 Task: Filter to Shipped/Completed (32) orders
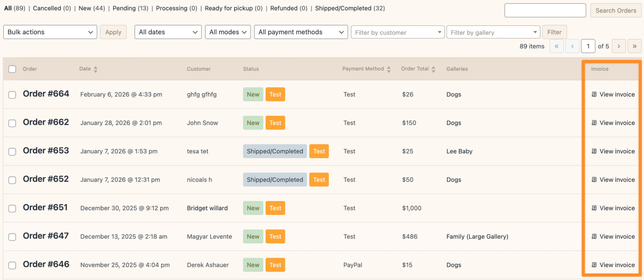(x=349, y=8)
